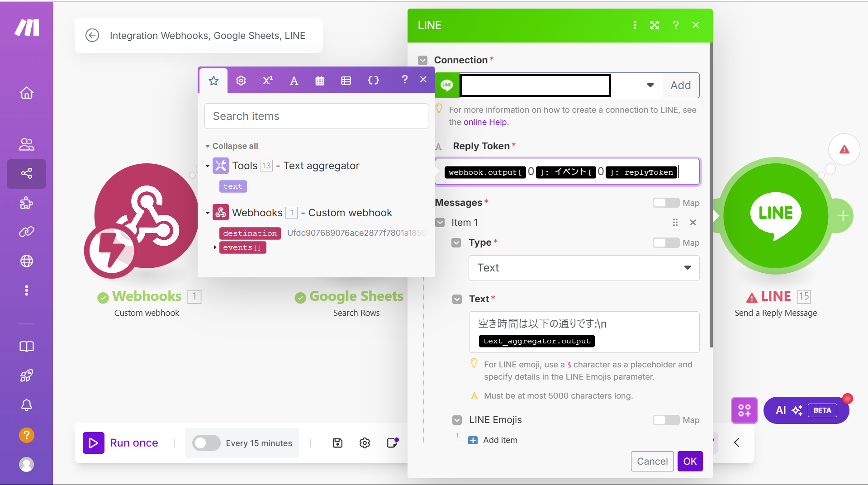Screen dimensions: 868x485
Task: Switch to Custom and system variables braces tab
Action: [373, 81]
